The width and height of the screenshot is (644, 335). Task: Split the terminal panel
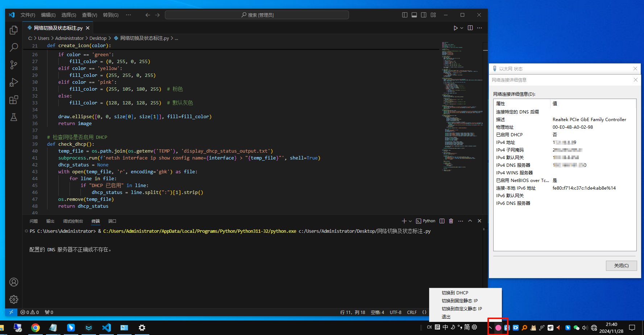pyautogui.click(x=442, y=221)
